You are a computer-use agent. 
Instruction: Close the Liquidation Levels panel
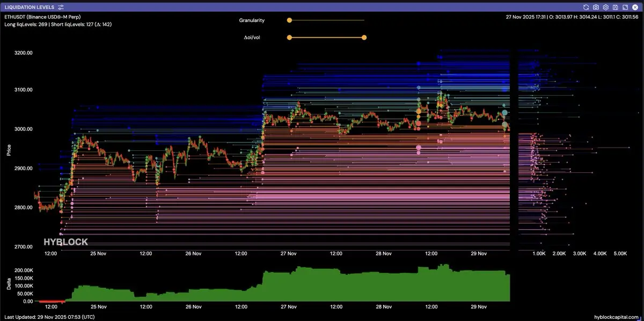(635, 7)
